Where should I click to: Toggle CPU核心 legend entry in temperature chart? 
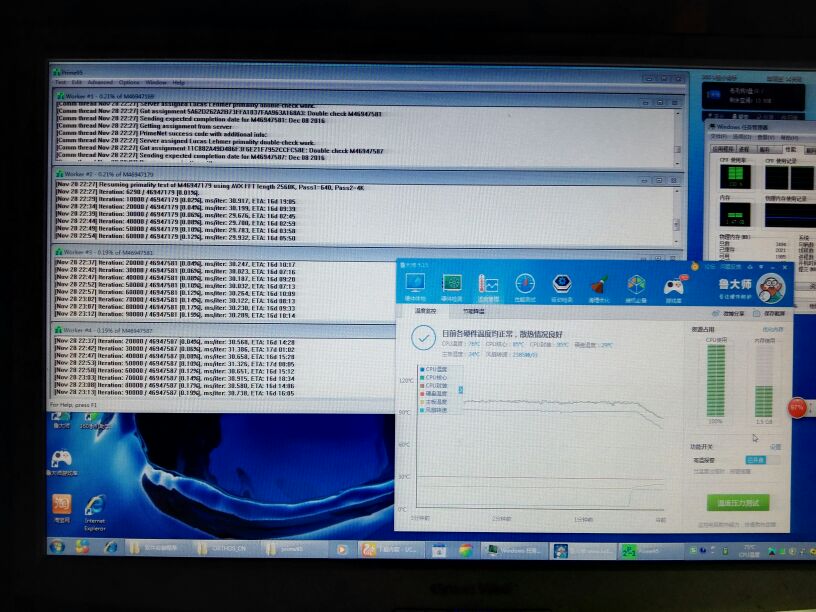434,377
